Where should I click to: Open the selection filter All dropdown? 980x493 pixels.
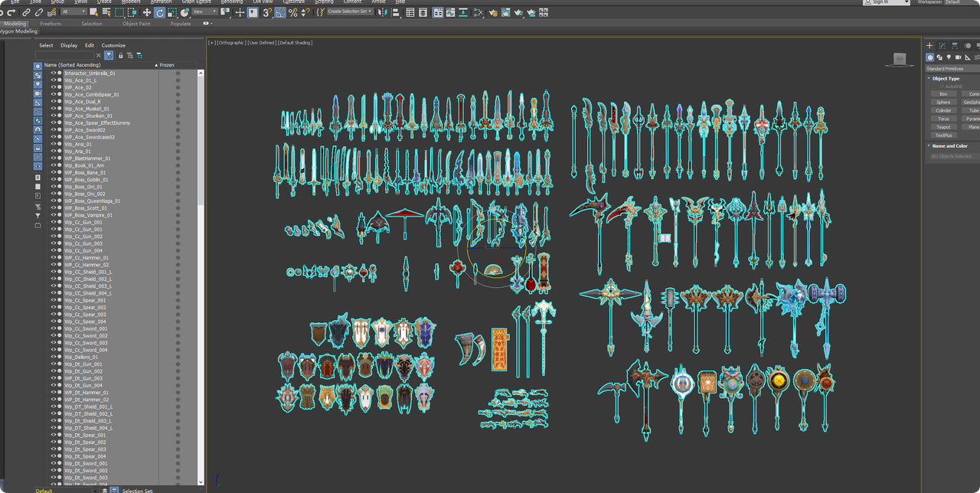tap(74, 12)
